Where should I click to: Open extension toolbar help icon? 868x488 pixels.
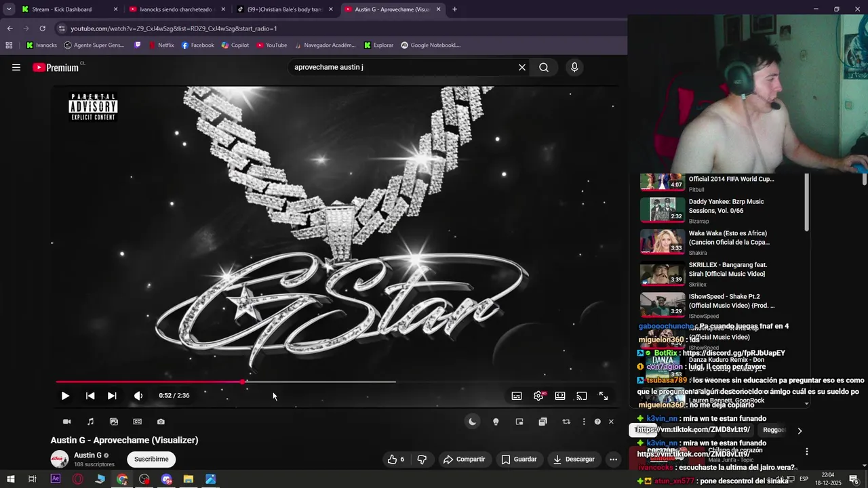pos(597,422)
